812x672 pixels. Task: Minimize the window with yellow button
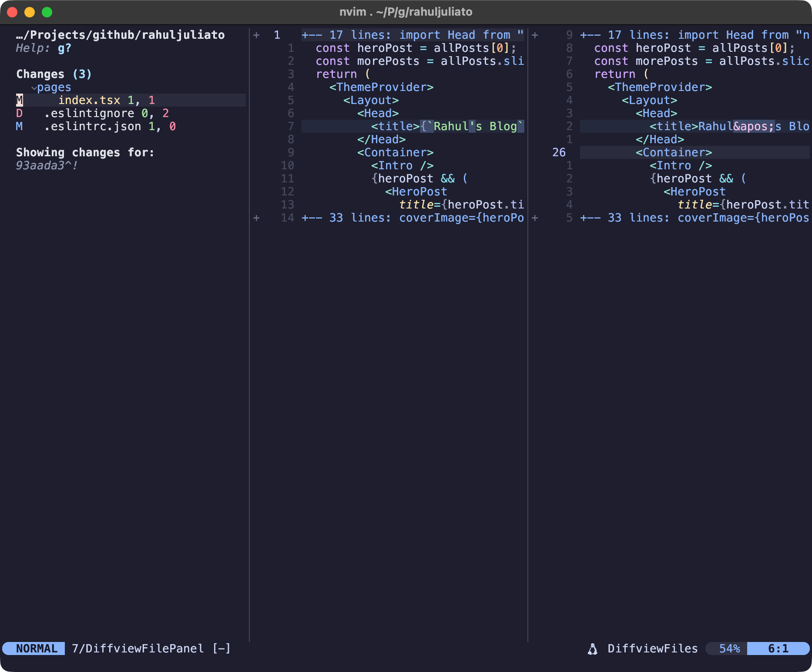pyautogui.click(x=30, y=12)
